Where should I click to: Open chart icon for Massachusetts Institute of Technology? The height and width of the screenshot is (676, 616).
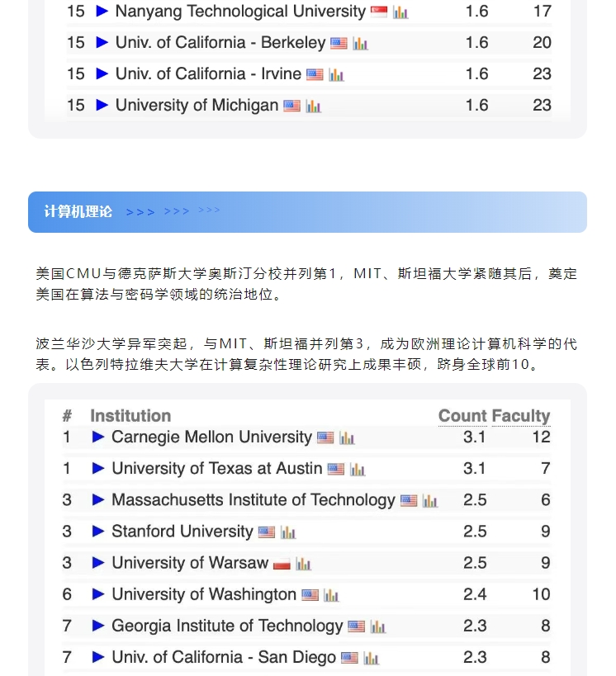430,501
